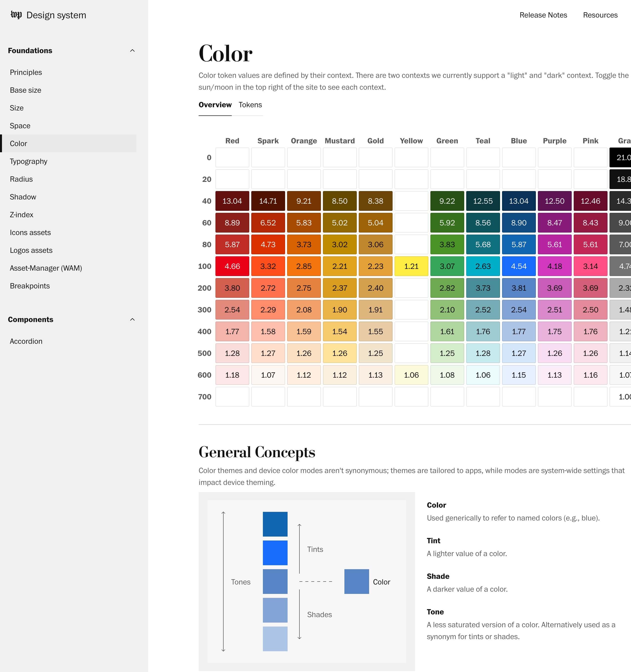Choose the Purple 80 swatch showing 5.61
This screenshot has width=631, height=672.
click(555, 244)
